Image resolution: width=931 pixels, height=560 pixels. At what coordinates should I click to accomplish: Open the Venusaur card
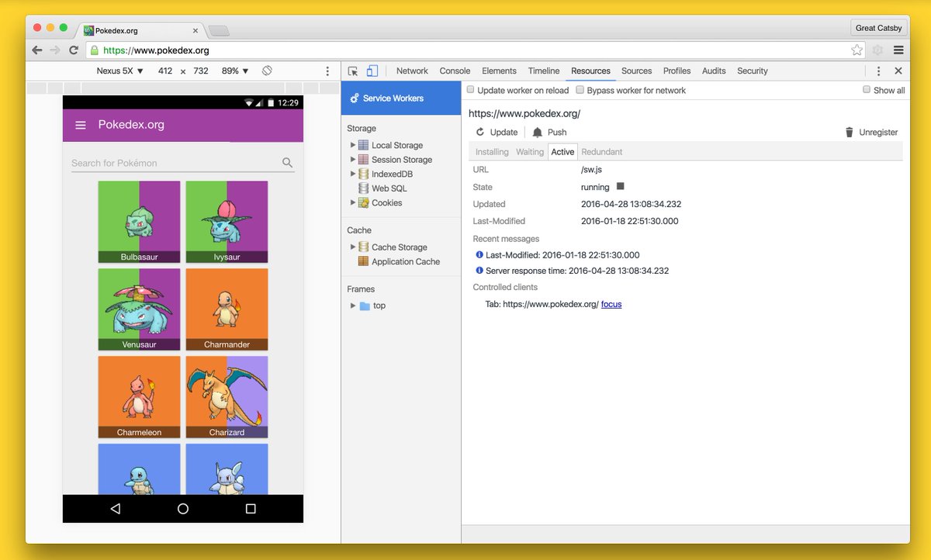pyautogui.click(x=140, y=309)
